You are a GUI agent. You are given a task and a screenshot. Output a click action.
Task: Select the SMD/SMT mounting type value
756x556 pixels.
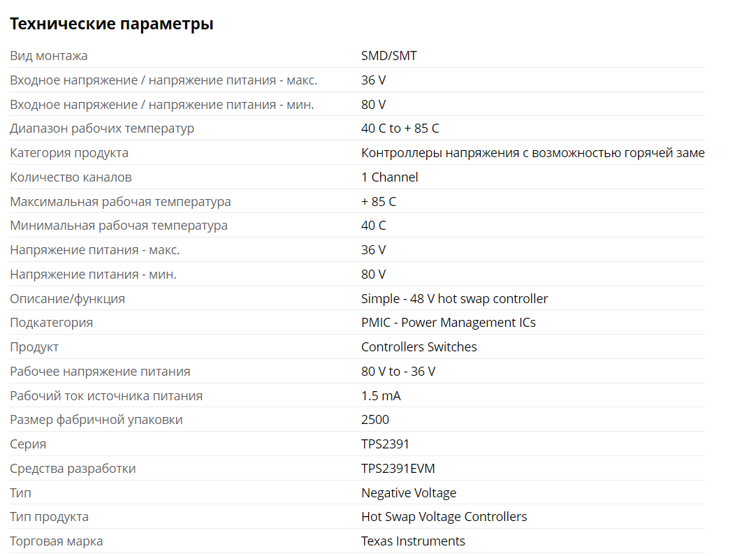[388, 56]
